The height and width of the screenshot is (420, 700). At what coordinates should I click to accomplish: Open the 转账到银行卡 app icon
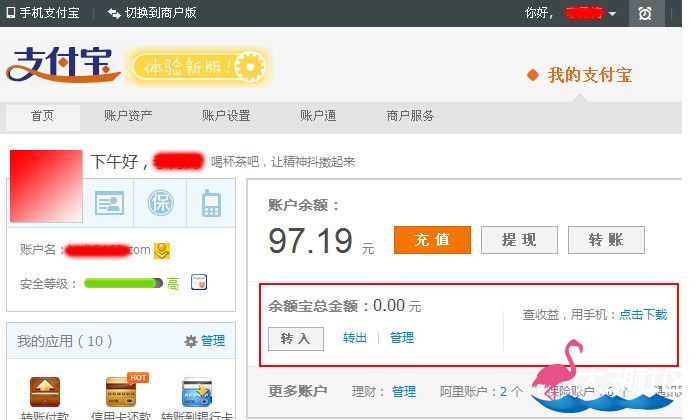pyautogui.click(x=197, y=392)
